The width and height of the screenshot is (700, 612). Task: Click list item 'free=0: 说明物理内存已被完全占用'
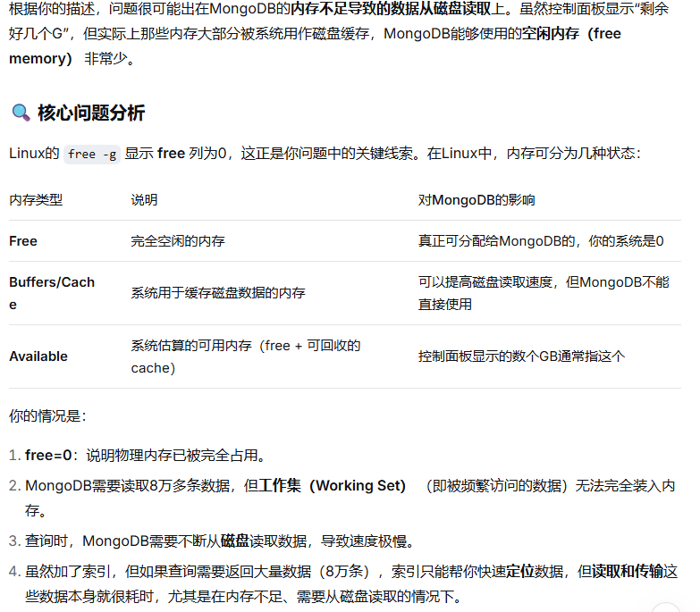146,456
